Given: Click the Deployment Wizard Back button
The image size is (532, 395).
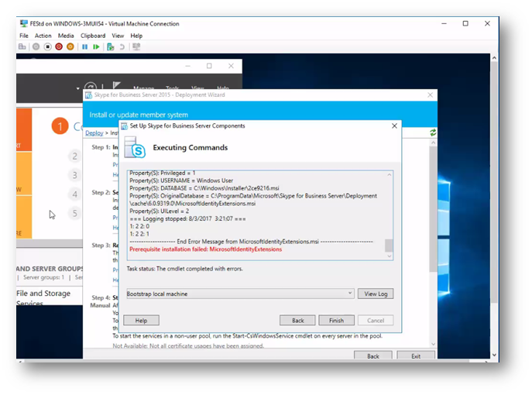Looking at the screenshot, I should tap(373, 355).
